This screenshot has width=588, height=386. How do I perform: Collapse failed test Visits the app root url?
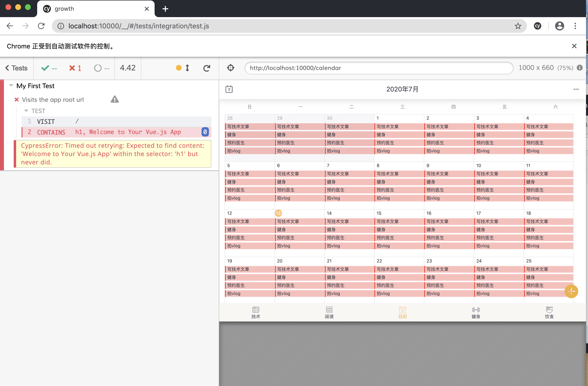click(53, 100)
